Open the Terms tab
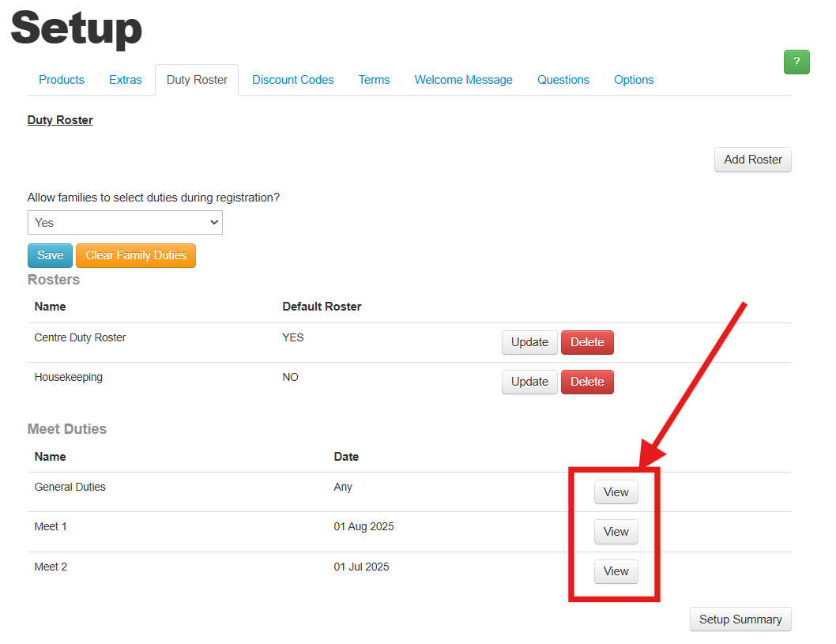Screen dimensions: 836x644 (x=374, y=79)
